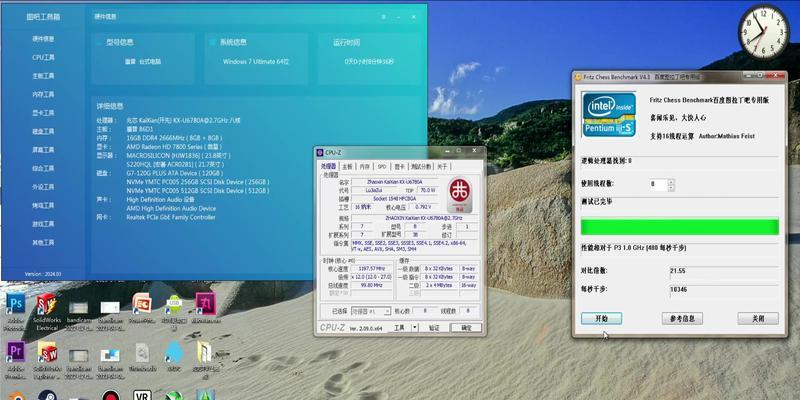Viewport: 800px width, 400px height.
Task: Select 硬件信息 in 图吧工具箱 sidebar
Action: pos(43,39)
